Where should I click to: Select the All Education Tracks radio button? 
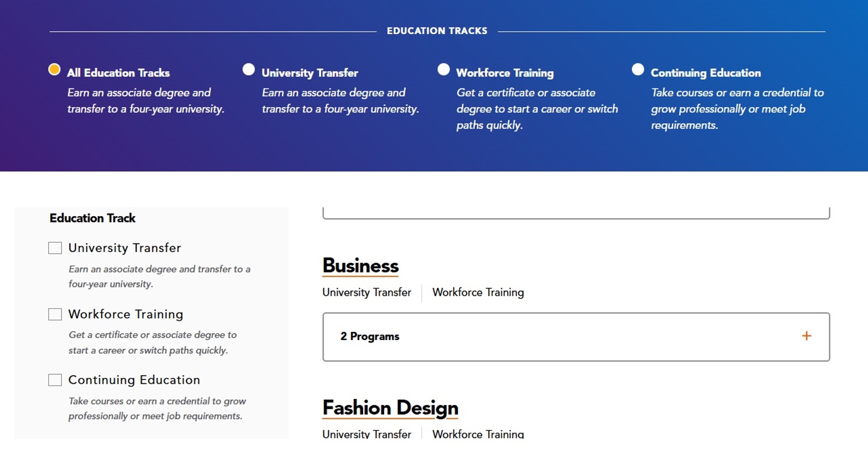coord(53,69)
